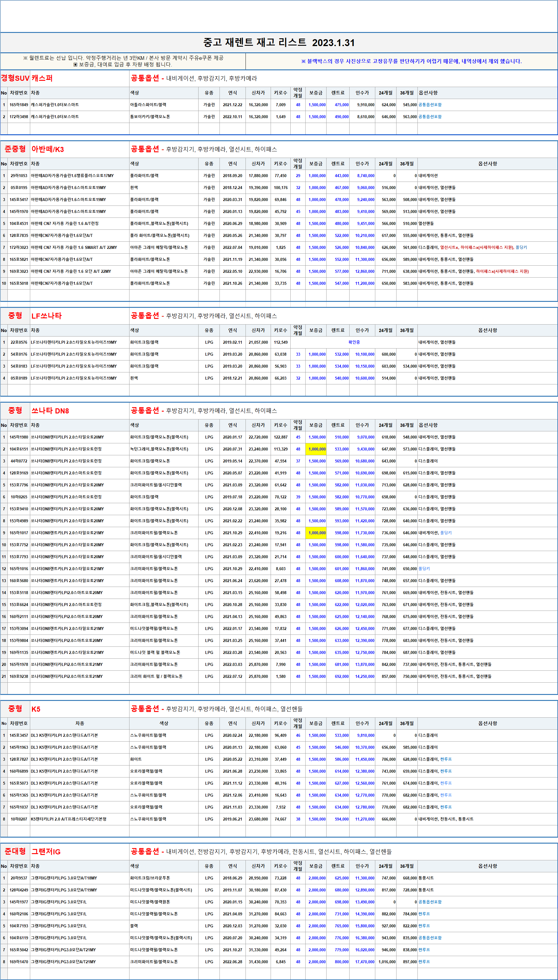Screen dimensions: 558x980
Task: Select the "아반떼/K3" section title
Action: pyautogui.click(x=48, y=150)
